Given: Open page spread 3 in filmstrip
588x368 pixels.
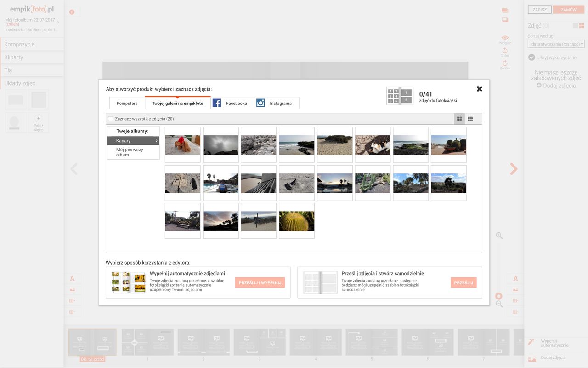Looking at the screenshot, I should click(x=260, y=342).
